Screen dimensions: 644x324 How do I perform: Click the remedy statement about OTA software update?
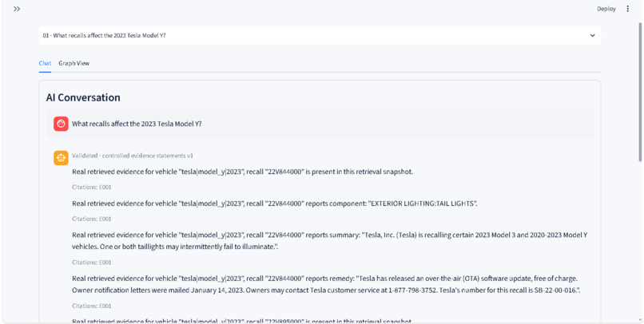[326, 284]
